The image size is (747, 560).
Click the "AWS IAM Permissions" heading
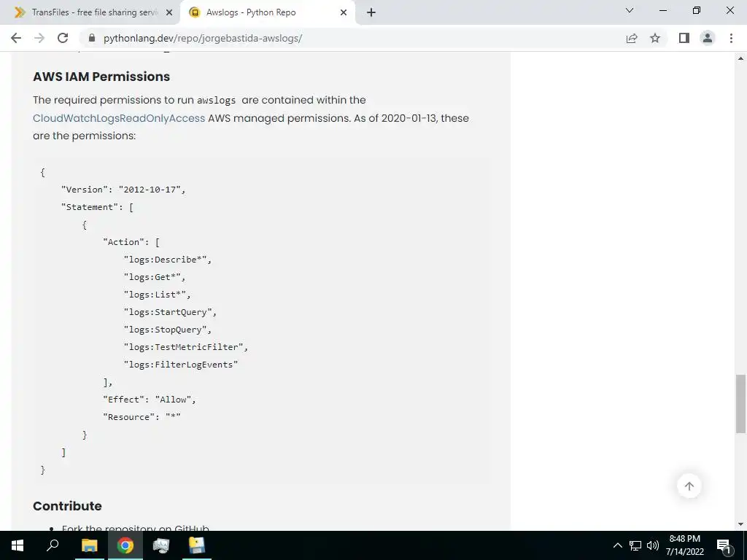pos(101,77)
